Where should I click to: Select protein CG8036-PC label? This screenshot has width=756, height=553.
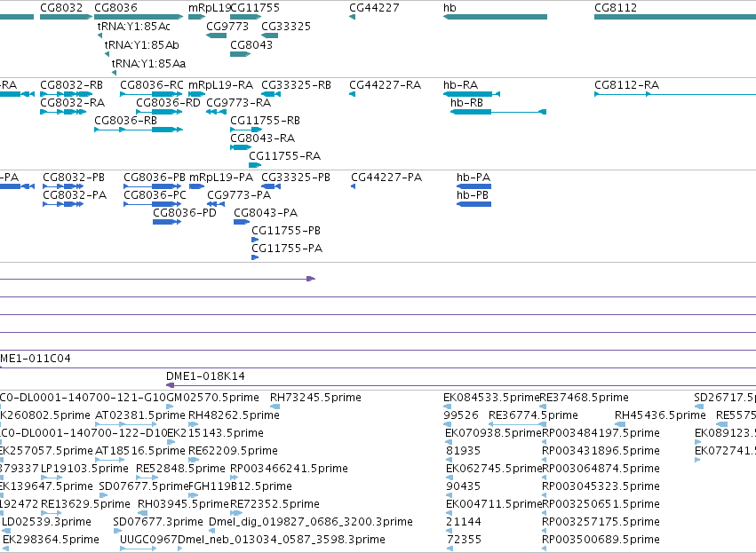pyautogui.click(x=155, y=195)
